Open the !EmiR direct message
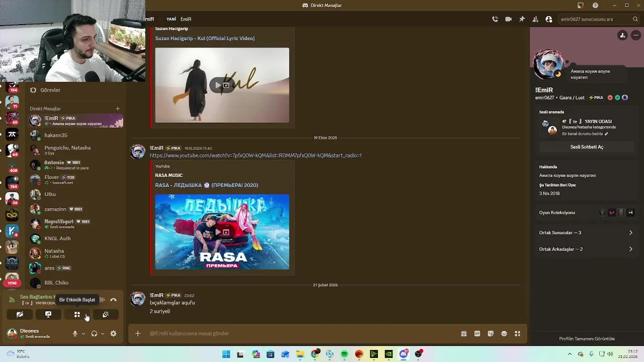Image resolution: width=644 pixels, height=362 pixels. [x=75, y=121]
